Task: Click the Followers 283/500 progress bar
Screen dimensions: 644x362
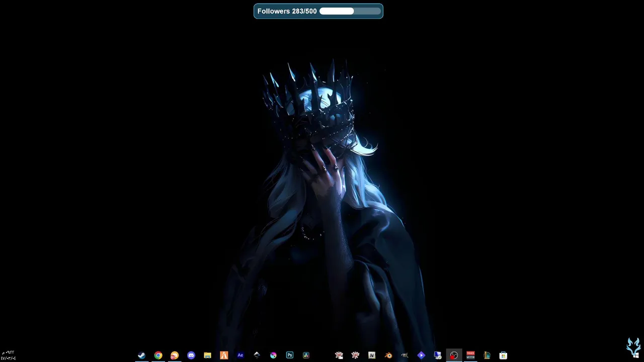Action: (350, 11)
